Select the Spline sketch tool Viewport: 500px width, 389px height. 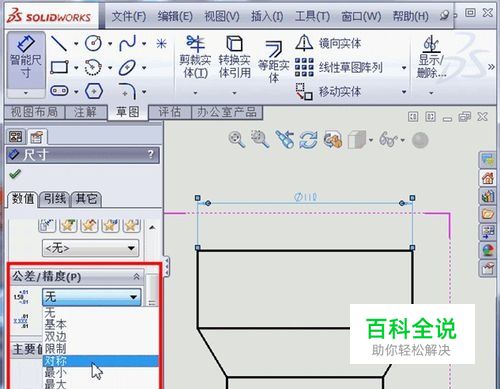128,43
